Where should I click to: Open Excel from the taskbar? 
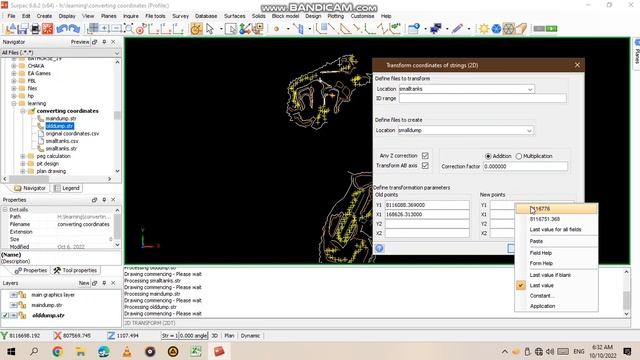click(196, 351)
